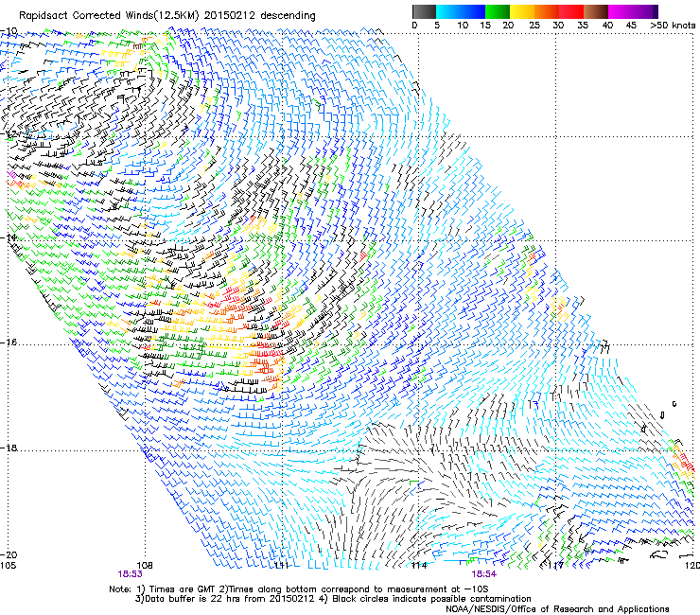Click the purple time stamp '18:53'
Image resolution: width=700 pixels, height=615 pixels.
(x=130, y=574)
